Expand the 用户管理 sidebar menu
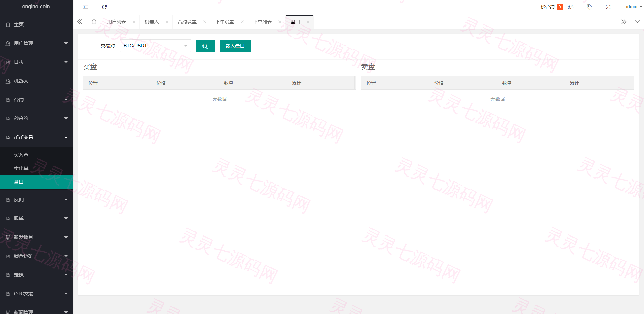Screen dimensions: 644x314 point(36,43)
